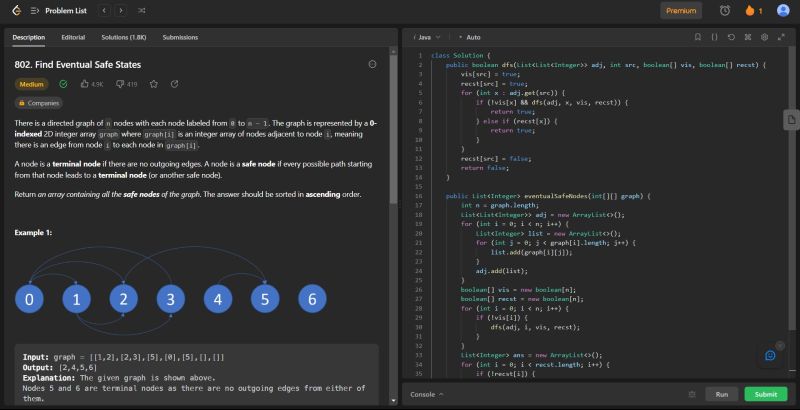Click node 3 in graph example

(x=170, y=299)
